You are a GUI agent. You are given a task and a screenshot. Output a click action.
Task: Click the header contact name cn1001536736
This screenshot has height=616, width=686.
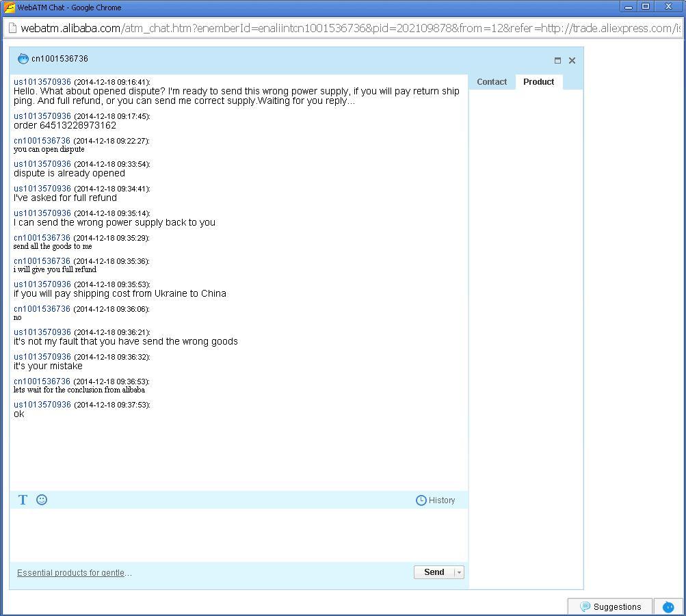pos(60,59)
